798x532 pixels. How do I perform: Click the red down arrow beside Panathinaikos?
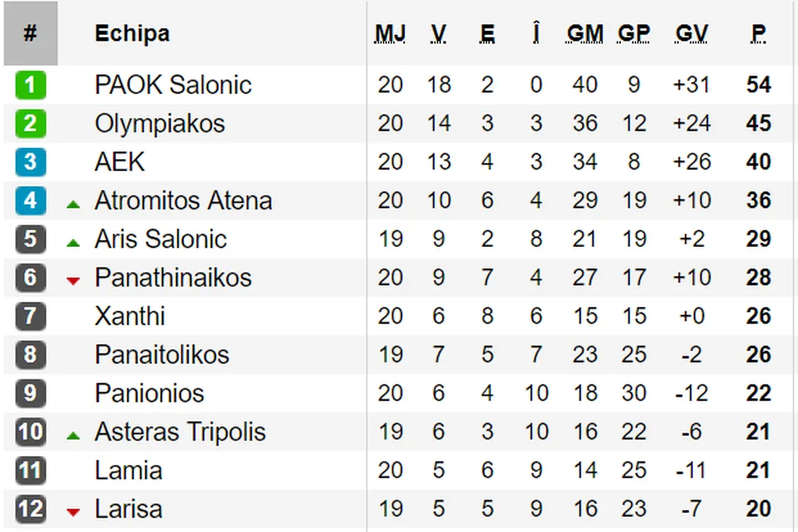coord(73,281)
